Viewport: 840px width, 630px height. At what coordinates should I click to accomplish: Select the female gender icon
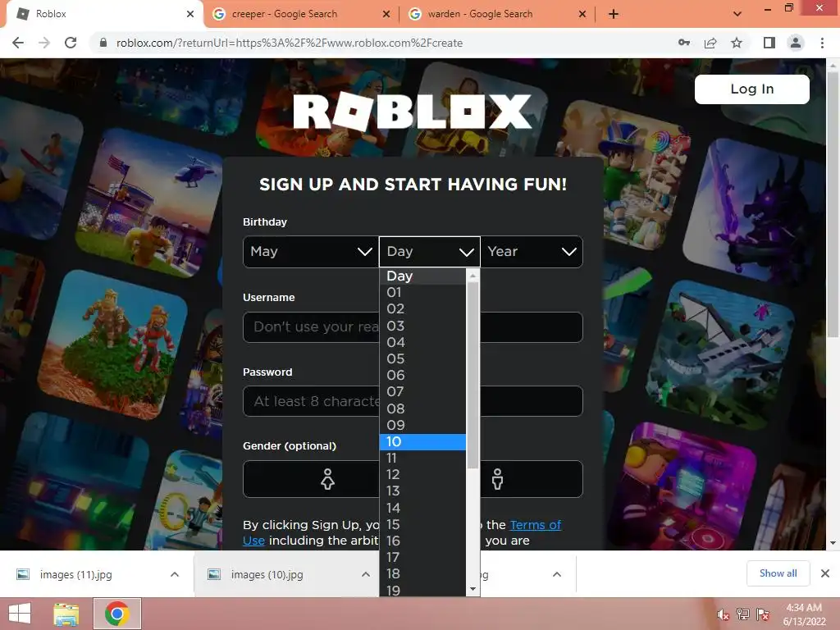coord(327,479)
